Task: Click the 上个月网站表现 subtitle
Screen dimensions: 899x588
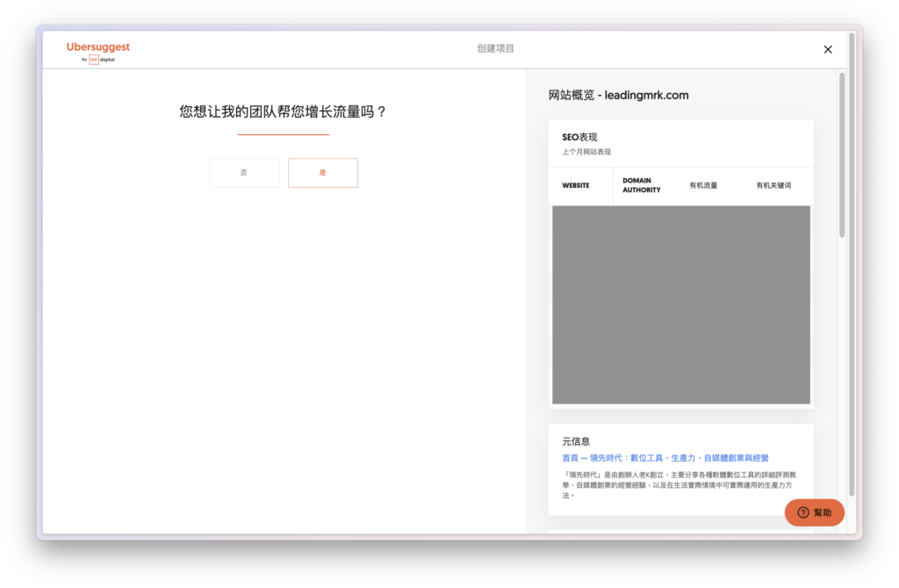Action: click(x=586, y=152)
